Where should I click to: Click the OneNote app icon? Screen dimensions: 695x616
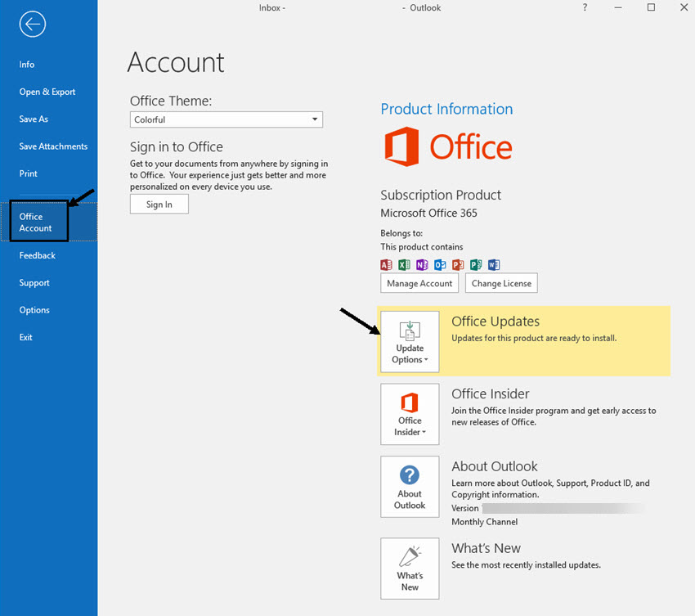(x=422, y=265)
